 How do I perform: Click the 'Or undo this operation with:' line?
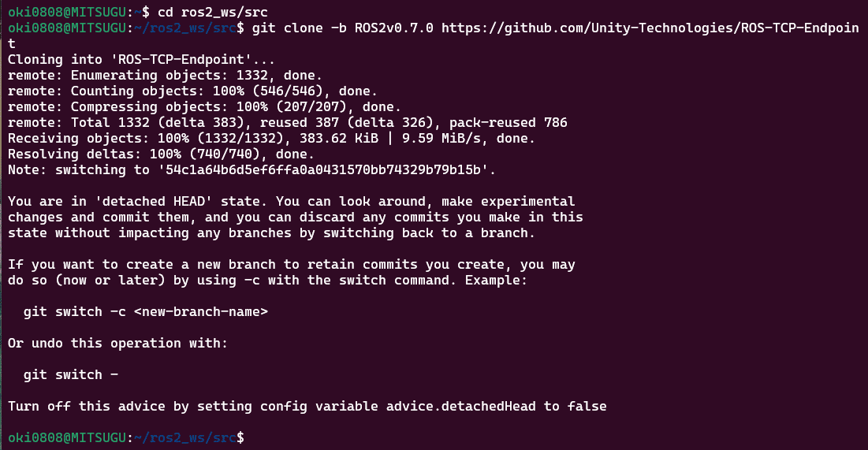tap(118, 343)
